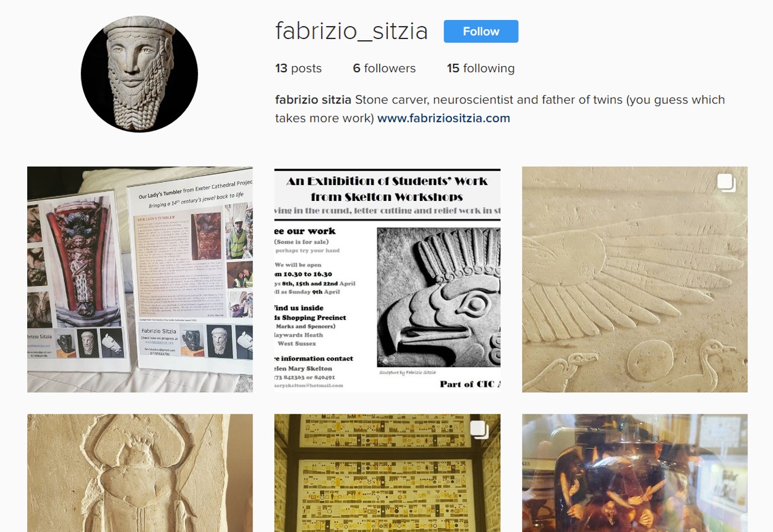The height and width of the screenshot is (532, 773).
Task: Open the Skelton Workshops exhibition flyer post
Action: (x=387, y=280)
